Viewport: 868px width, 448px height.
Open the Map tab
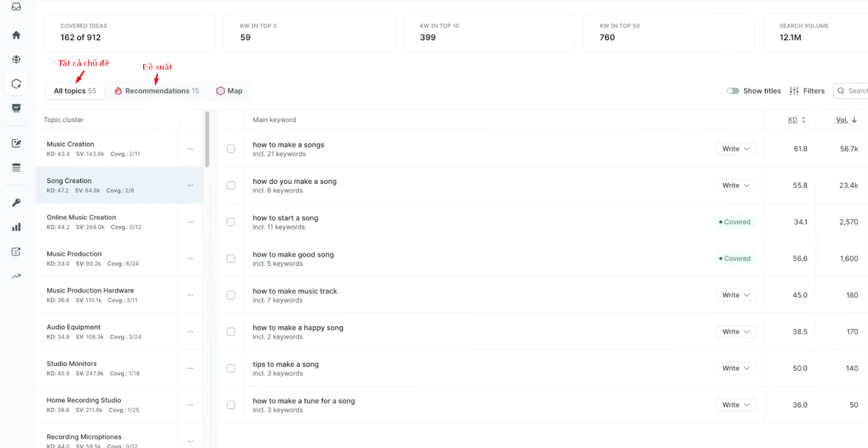pos(229,91)
